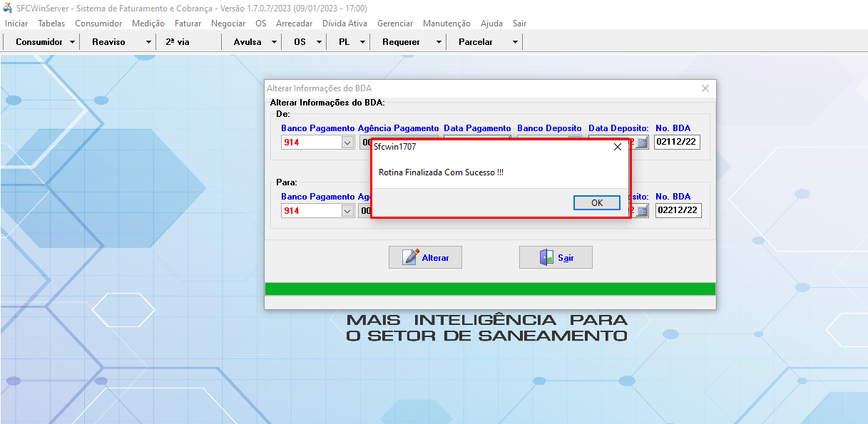868x424 pixels.
Task: Confirm the success message with OK
Action: coord(596,202)
